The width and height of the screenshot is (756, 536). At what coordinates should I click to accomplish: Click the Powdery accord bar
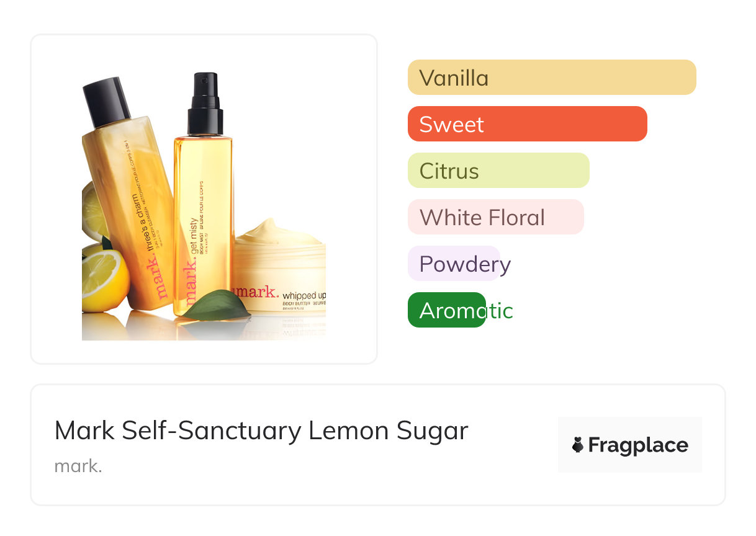[x=454, y=264]
